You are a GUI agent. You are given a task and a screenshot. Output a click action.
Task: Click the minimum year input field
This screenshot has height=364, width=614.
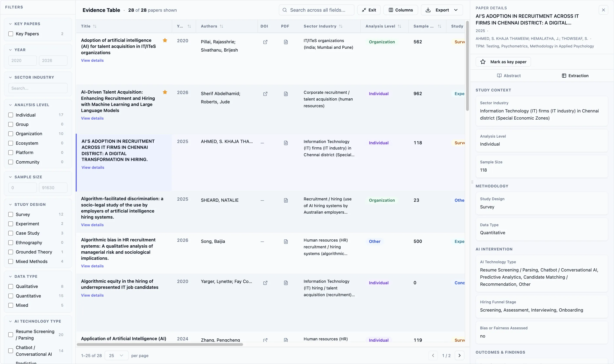click(23, 61)
